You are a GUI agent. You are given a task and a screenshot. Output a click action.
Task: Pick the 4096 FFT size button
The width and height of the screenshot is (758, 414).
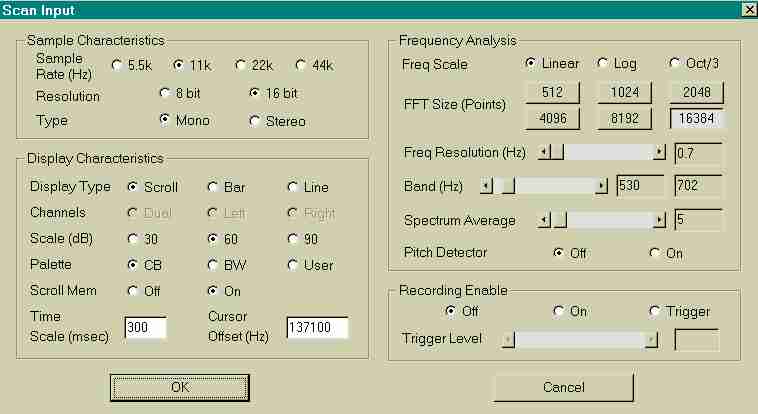click(x=553, y=119)
